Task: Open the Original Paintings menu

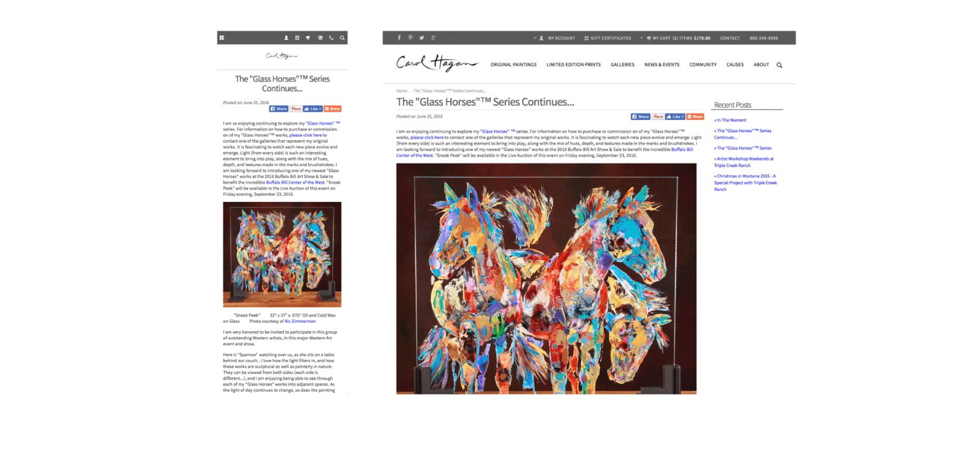Action: [x=513, y=65]
